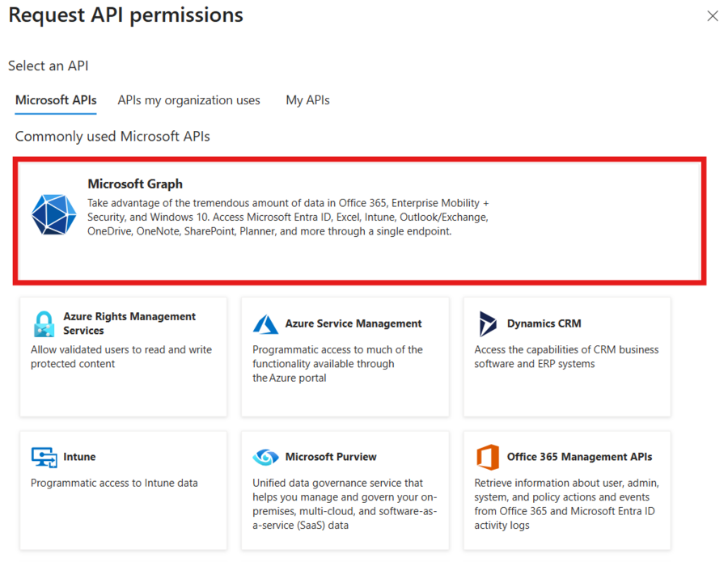Choose the Office 365 Management APIs heading
Viewport: 728px width, 562px height.
pos(579,457)
